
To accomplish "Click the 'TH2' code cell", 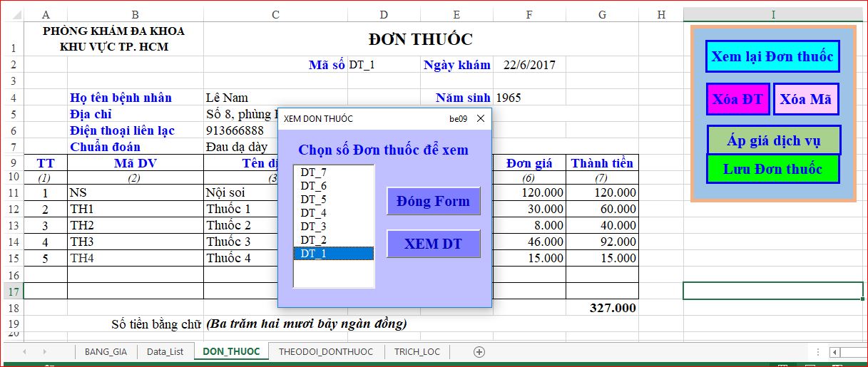I will (136, 225).
